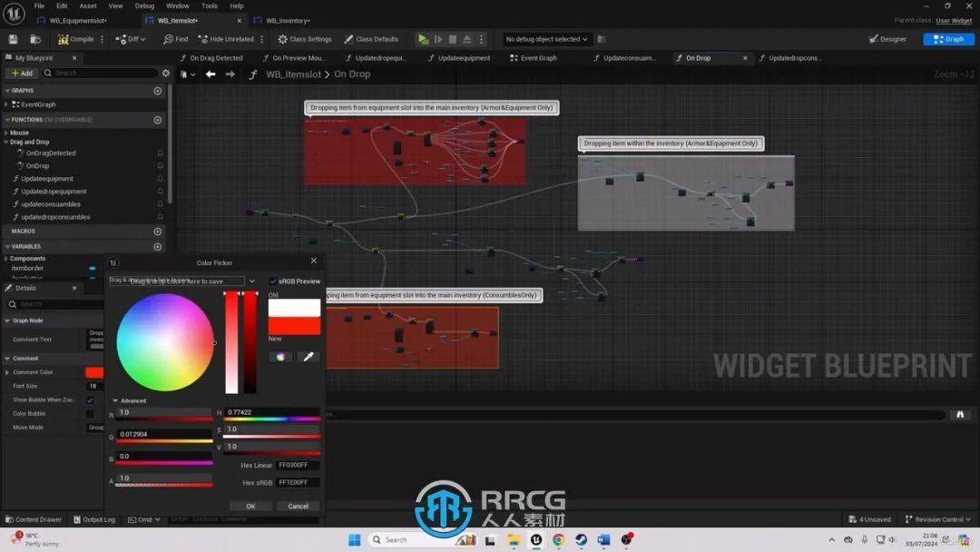Image resolution: width=980 pixels, height=552 pixels.
Task: Switch to Designer mode
Action: pyautogui.click(x=887, y=39)
